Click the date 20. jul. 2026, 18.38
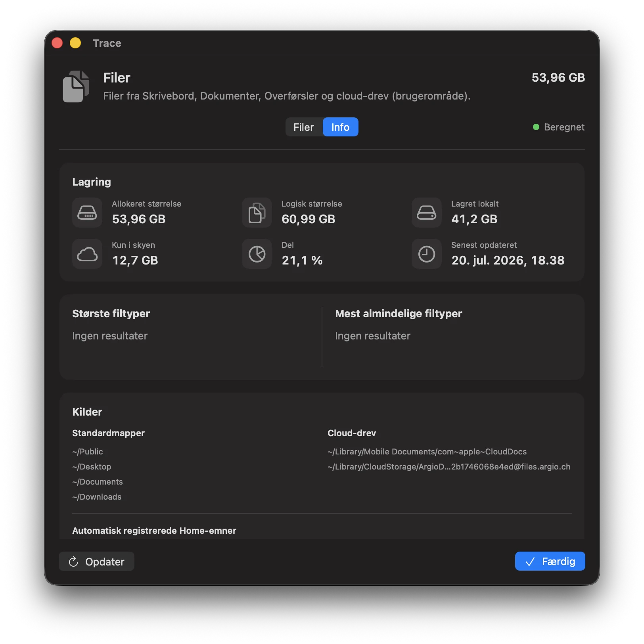This screenshot has height=644, width=644. [508, 260]
